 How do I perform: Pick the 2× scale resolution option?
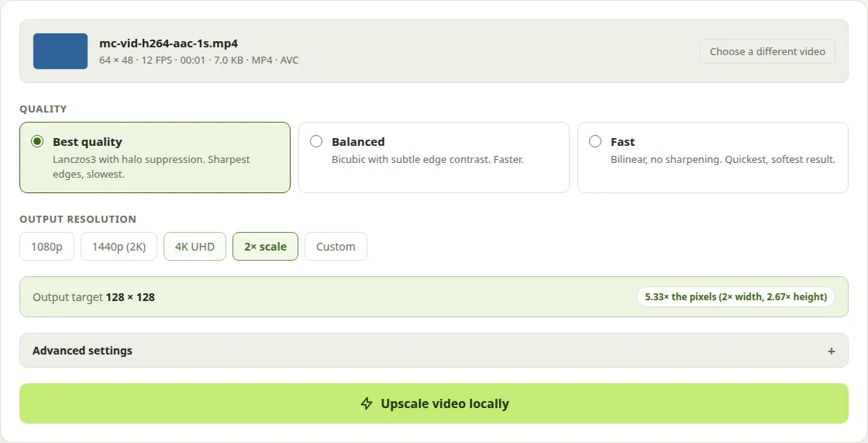(x=265, y=246)
